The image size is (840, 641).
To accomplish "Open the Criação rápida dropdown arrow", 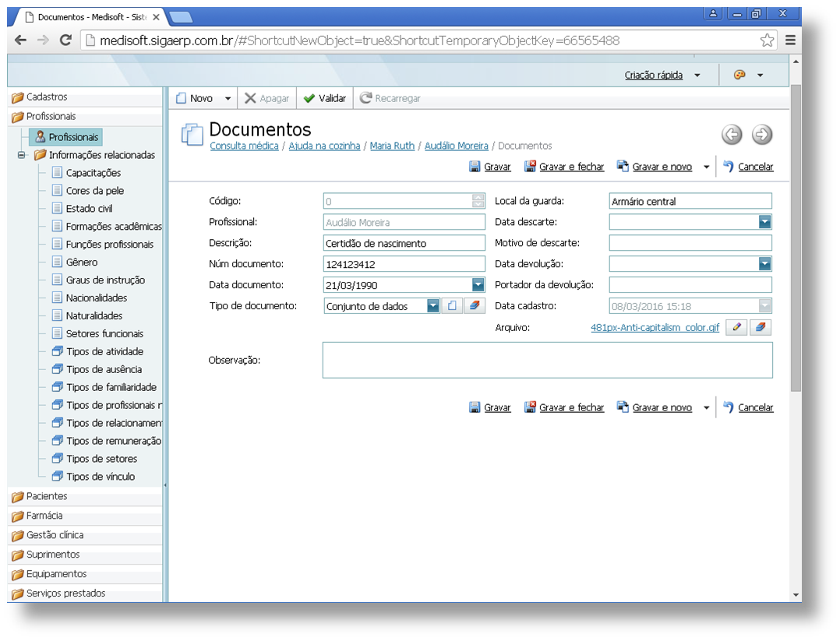I will 697,76.
